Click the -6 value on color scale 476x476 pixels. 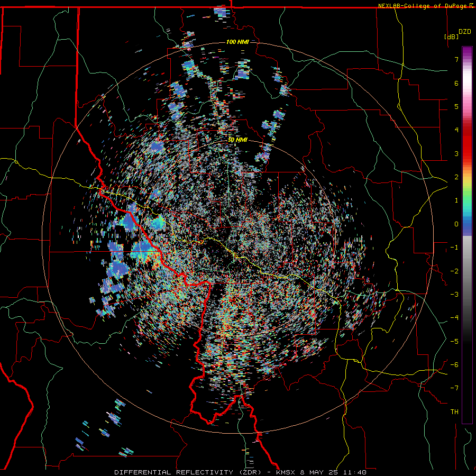coord(454,365)
